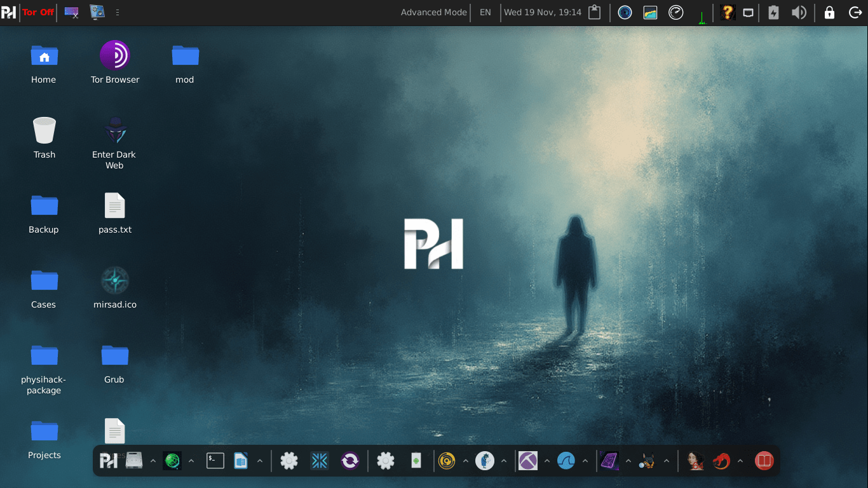Toggle the Tor Off switch in top bar
This screenshot has width=868, height=488.
pyautogui.click(x=37, y=12)
